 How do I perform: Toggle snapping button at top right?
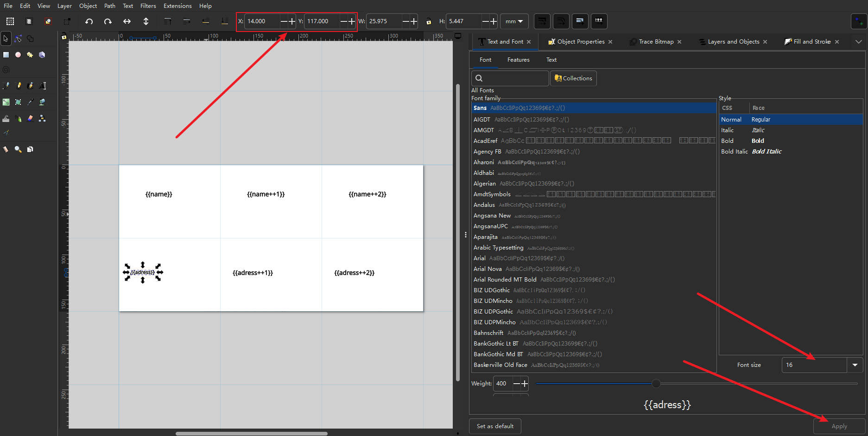tap(859, 21)
